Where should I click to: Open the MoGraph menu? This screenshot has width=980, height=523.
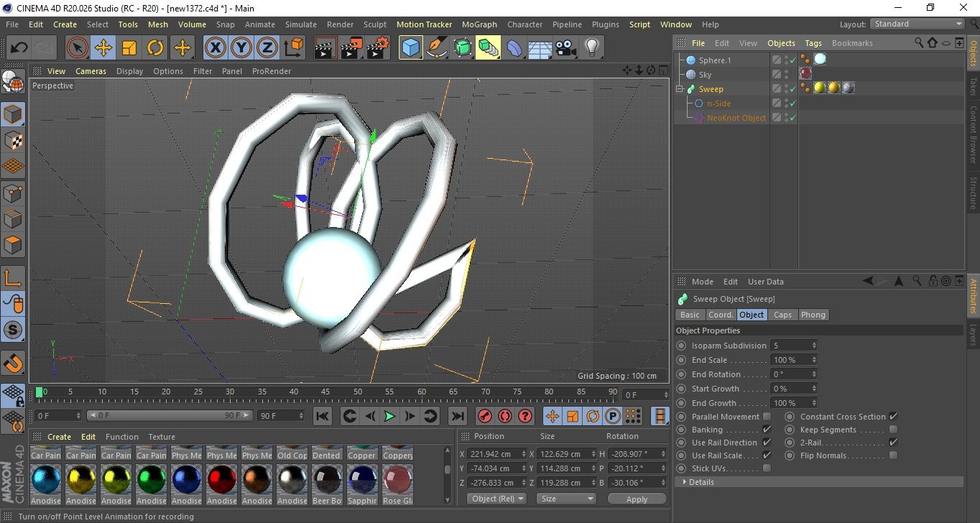point(479,24)
